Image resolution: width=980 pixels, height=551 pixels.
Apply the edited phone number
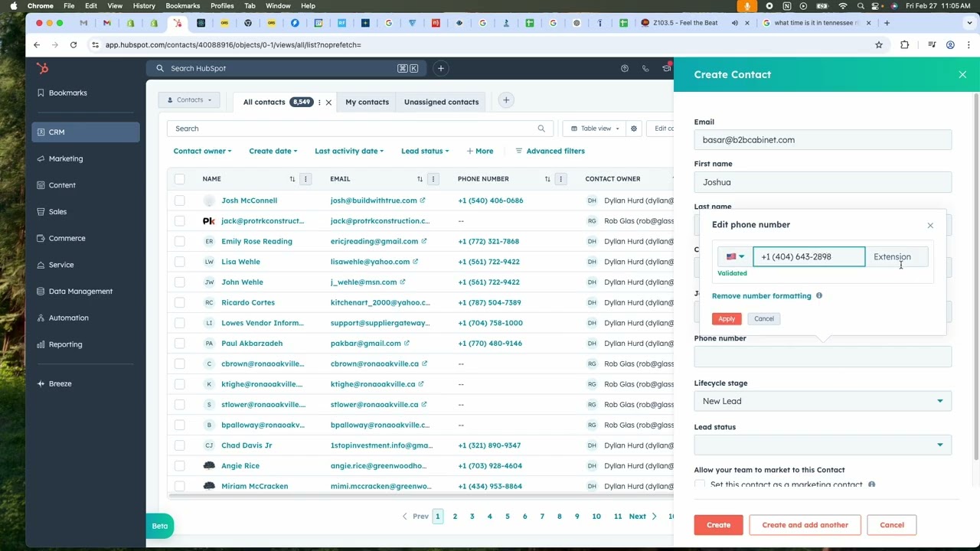click(727, 318)
